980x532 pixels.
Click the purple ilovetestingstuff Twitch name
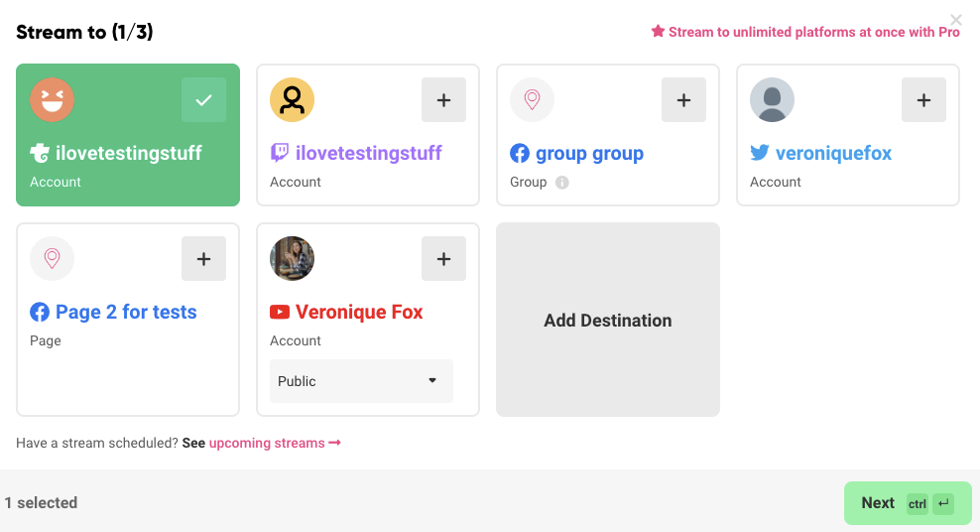point(369,153)
